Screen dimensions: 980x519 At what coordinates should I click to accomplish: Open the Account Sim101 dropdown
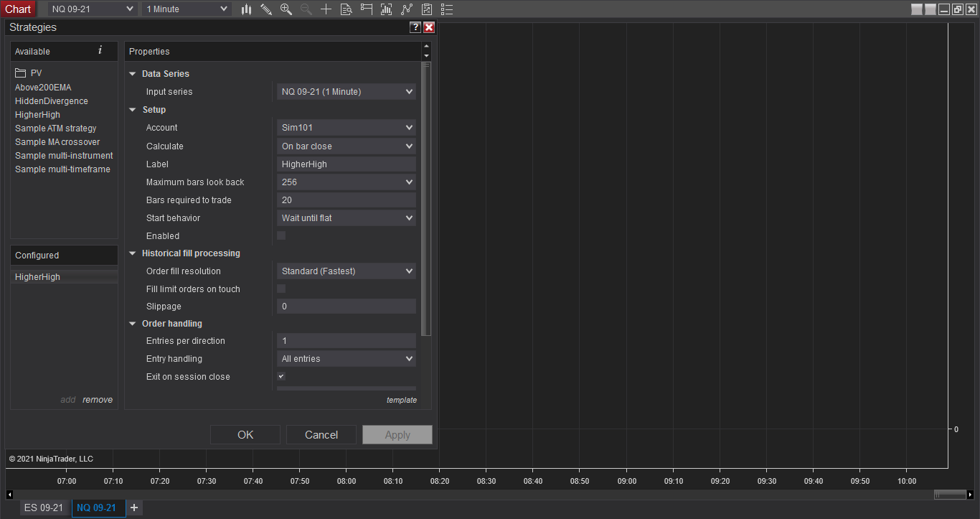click(x=347, y=128)
